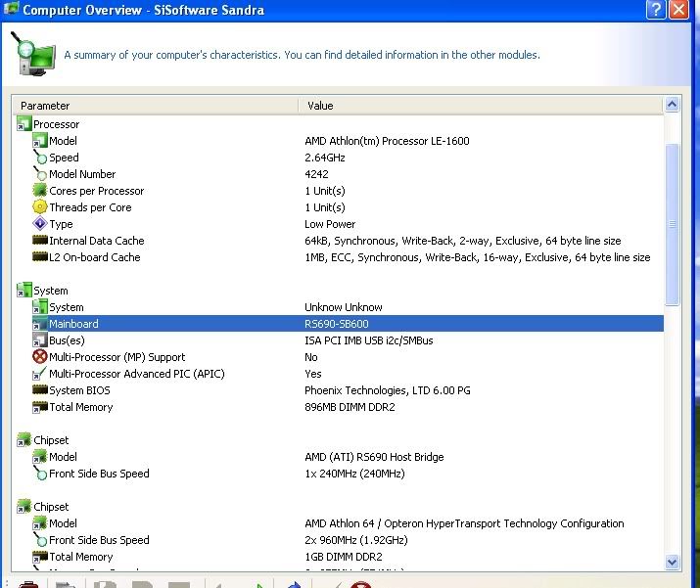Image resolution: width=700 pixels, height=588 pixels.
Task: Select 'Phoenix Technologies, LTD 6.00 PG'
Action: tap(388, 390)
